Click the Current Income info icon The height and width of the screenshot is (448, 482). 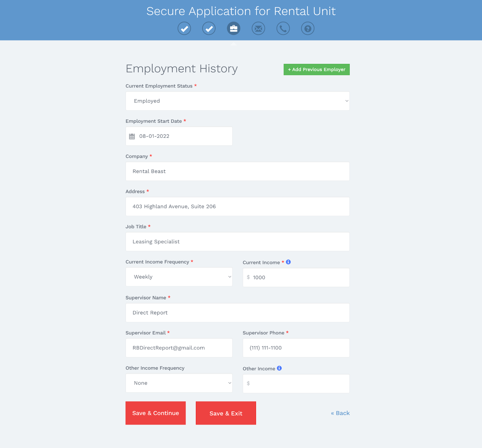[x=288, y=262]
